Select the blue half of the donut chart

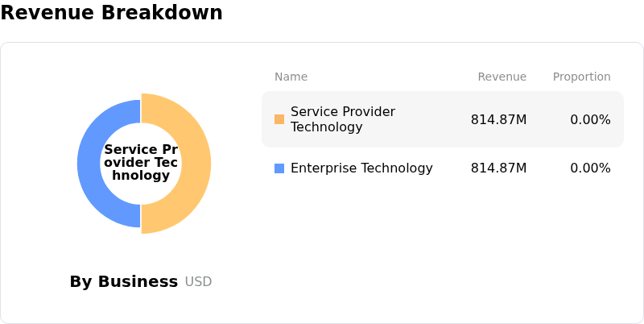point(89,164)
